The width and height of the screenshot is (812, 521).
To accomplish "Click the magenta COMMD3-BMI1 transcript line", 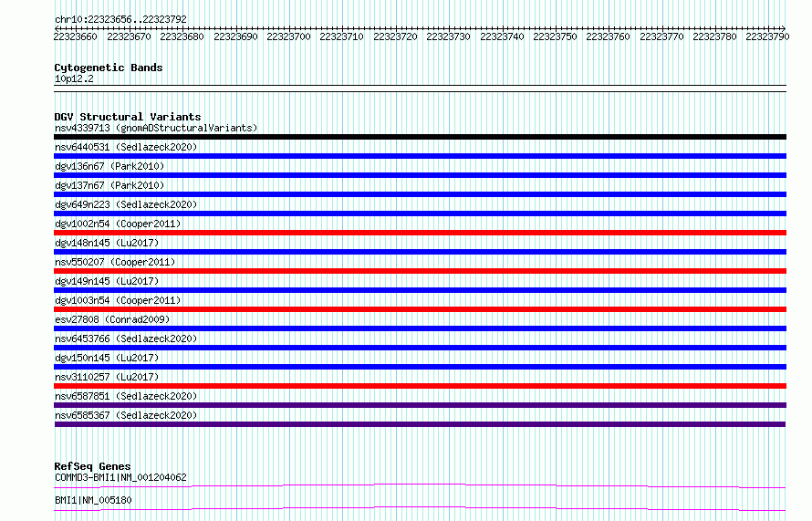I will (420, 485).
